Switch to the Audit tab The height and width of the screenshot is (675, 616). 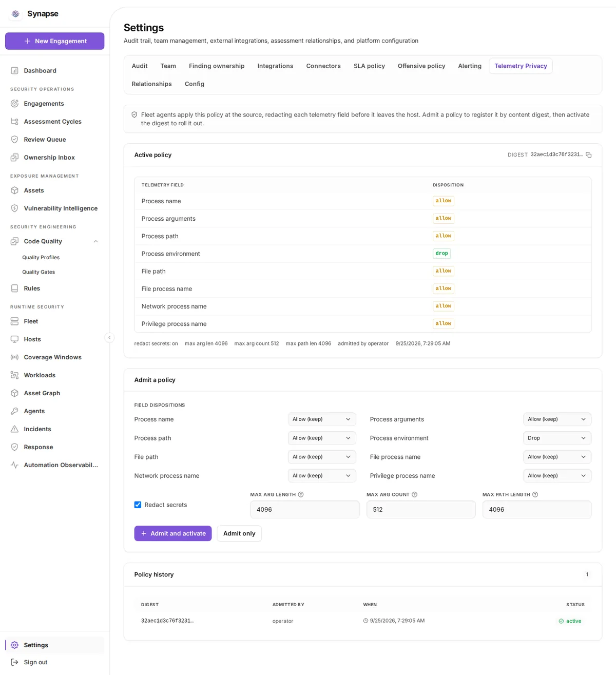pyautogui.click(x=140, y=66)
